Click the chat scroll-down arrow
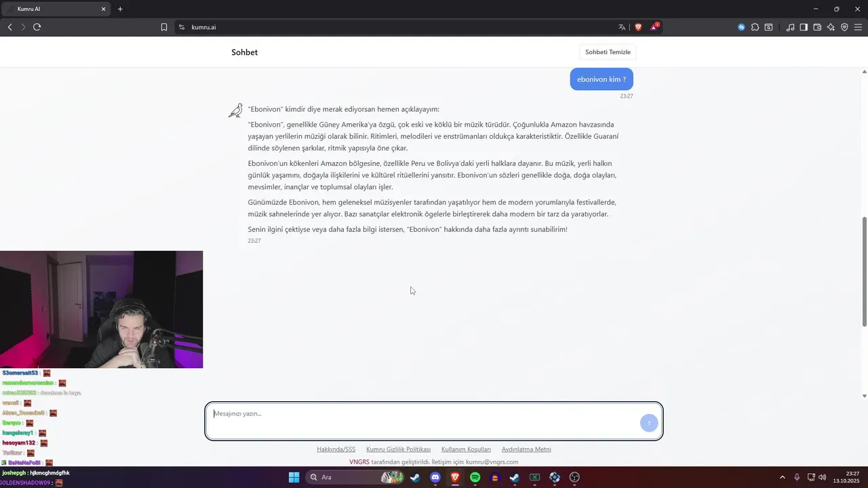Screen dimensions: 868x488 point(864,396)
